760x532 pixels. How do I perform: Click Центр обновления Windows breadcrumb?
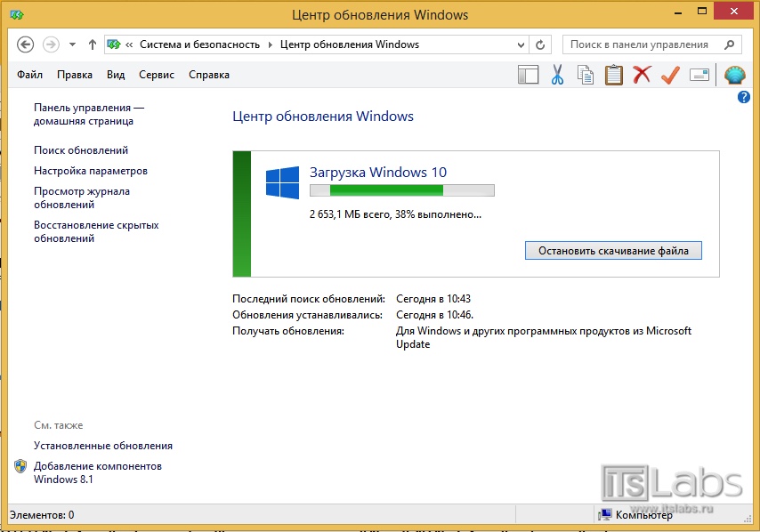350,44
